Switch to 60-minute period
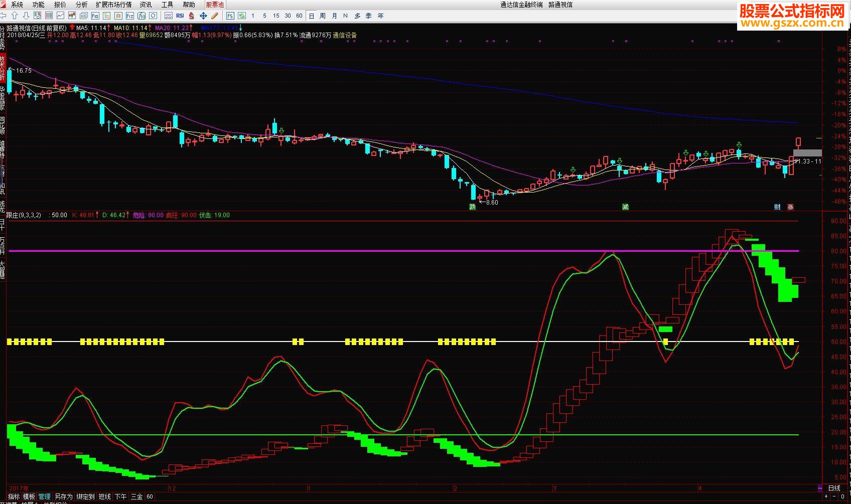851x504 pixels. (x=299, y=16)
